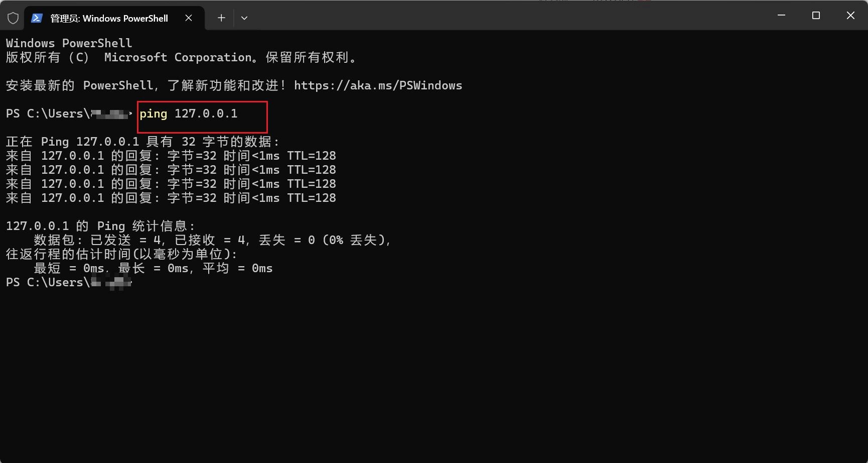Click the PowerShell icon on the tab
This screenshot has width=868, height=463.
[x=37, y=18]
